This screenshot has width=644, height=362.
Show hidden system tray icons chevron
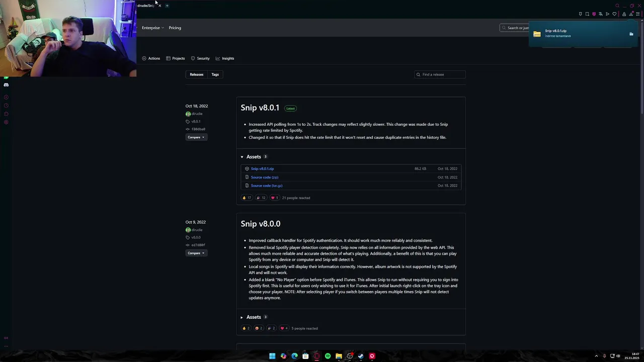pos(596,356)
